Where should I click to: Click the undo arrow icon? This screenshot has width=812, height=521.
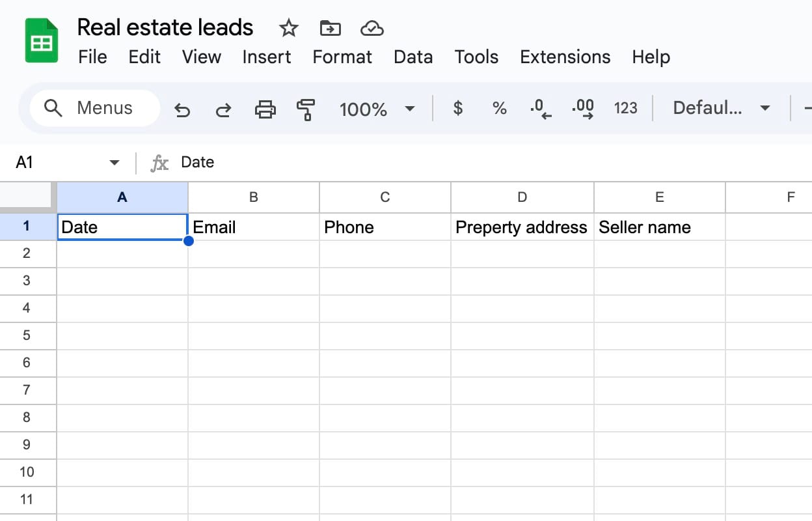coord(182,109)
